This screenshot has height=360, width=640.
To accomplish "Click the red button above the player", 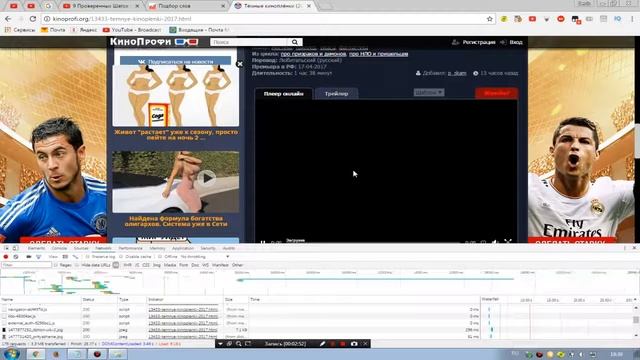I will 497,93.
